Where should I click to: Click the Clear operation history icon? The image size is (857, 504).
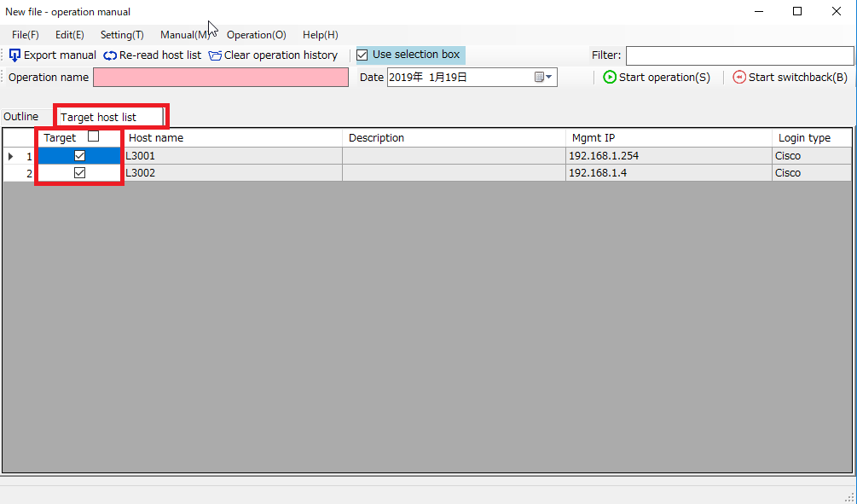pyautogui.click(x=215, y=55)
